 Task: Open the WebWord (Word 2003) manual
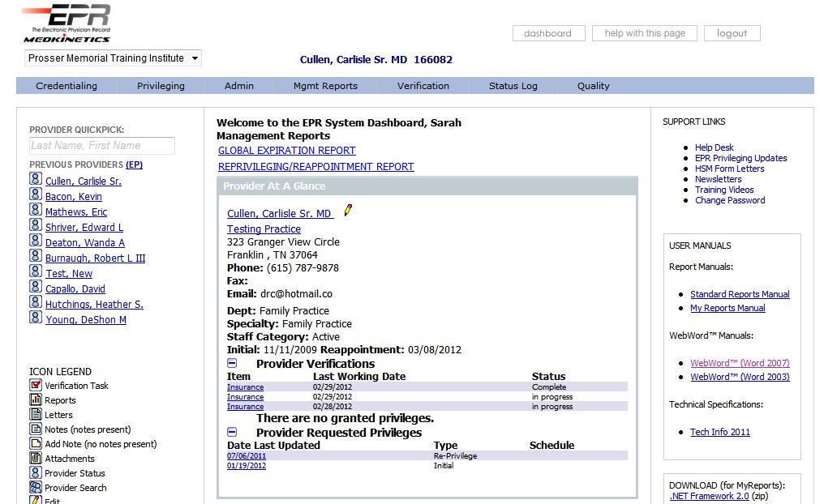[740, 377]
